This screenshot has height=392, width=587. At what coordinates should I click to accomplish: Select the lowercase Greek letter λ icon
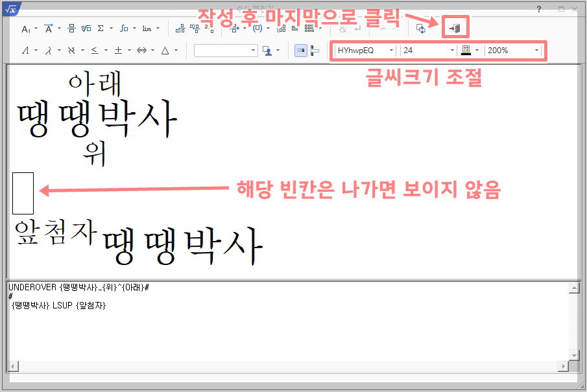(x=48, y=50)
